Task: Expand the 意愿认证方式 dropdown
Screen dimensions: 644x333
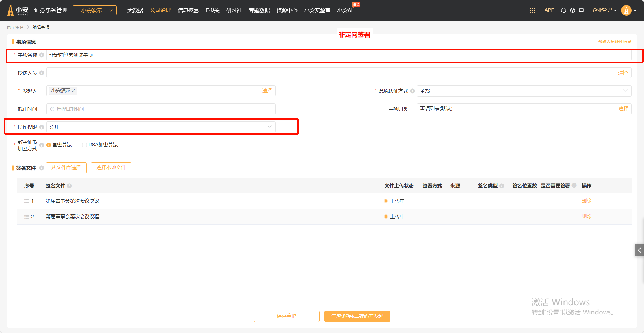Action: coord(524,91)
